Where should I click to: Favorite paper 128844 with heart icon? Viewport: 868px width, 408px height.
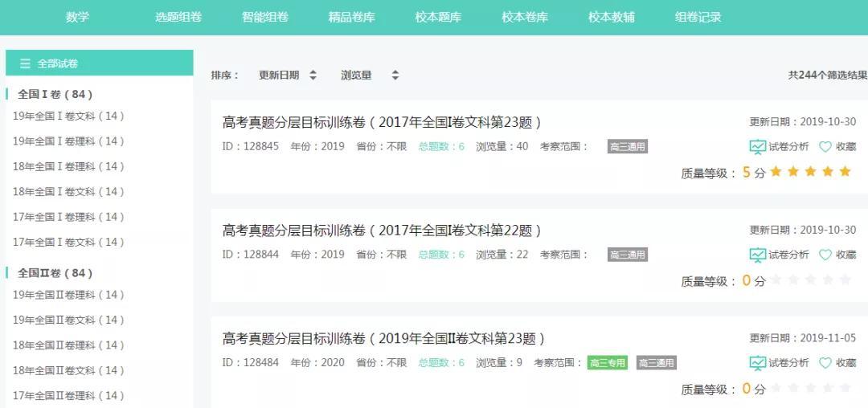pyautogui.click(x=825, y=255)
